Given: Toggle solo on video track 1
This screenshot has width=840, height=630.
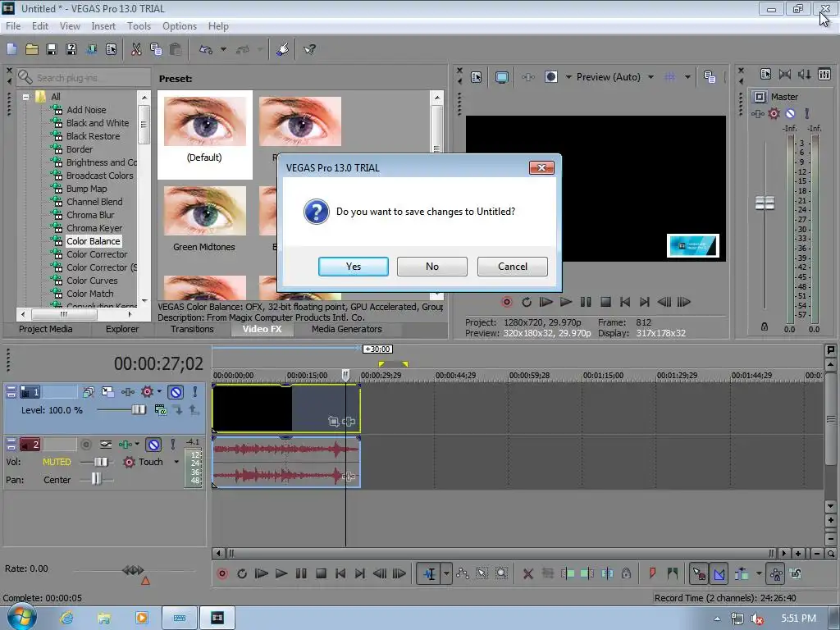Looking at the screenshot, I should click(195, 392).
